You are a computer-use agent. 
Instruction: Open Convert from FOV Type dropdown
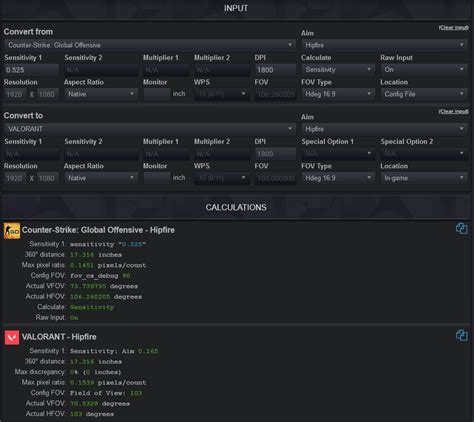(x=338, y=94)
